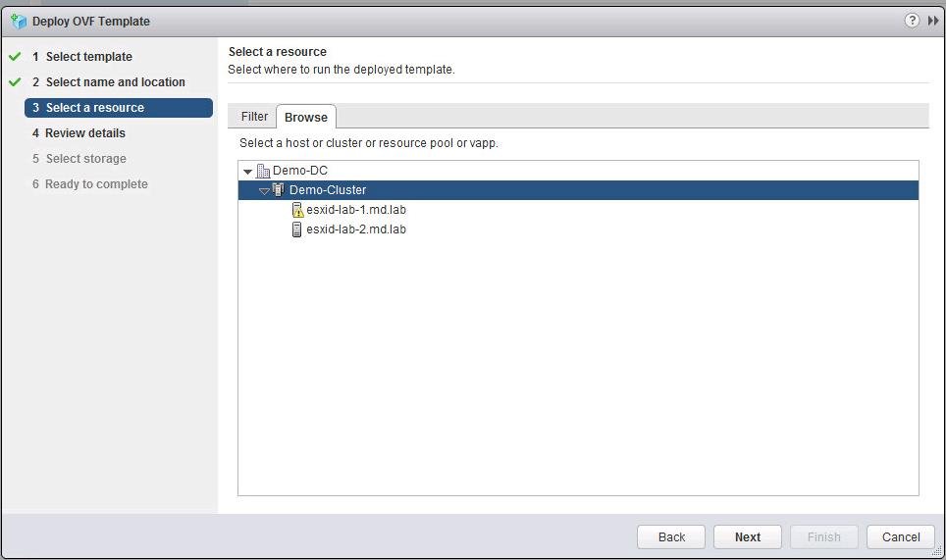Click the Demo-Cluster cluster icon
Screen dimensions: 946x560
[x=279, y=190]
